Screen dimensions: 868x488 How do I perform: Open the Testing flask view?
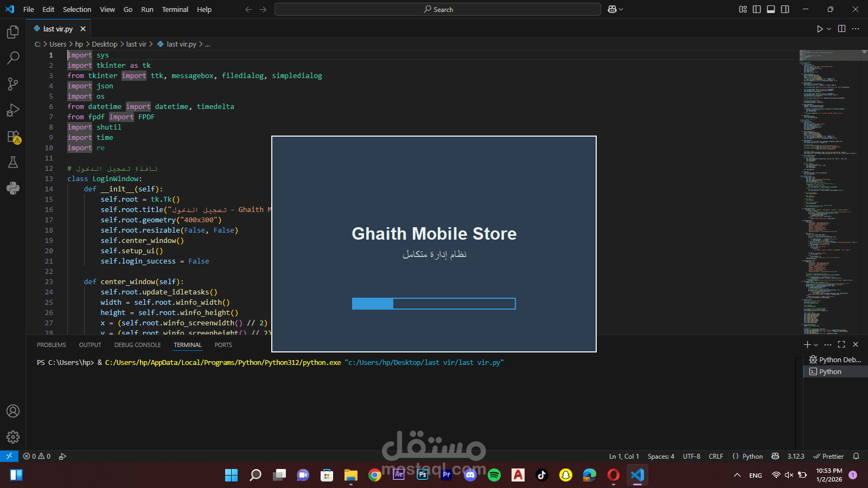tap(13, 162)
